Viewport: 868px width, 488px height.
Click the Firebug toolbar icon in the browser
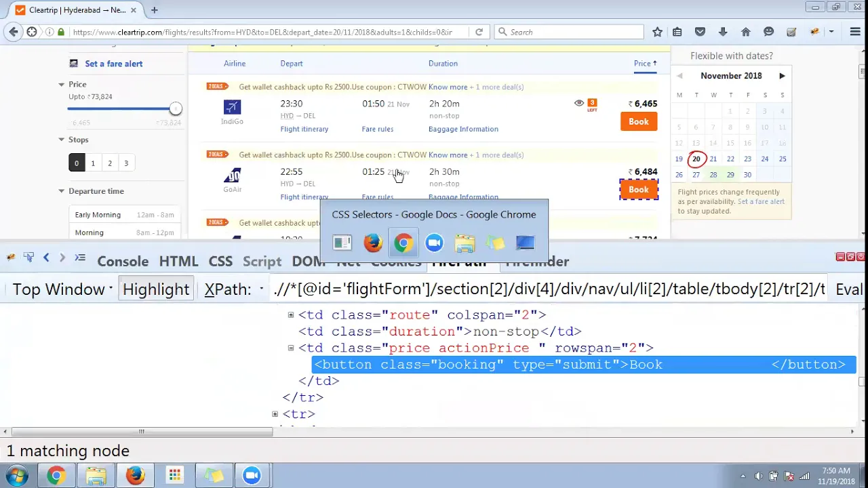(x=815, y=32)
